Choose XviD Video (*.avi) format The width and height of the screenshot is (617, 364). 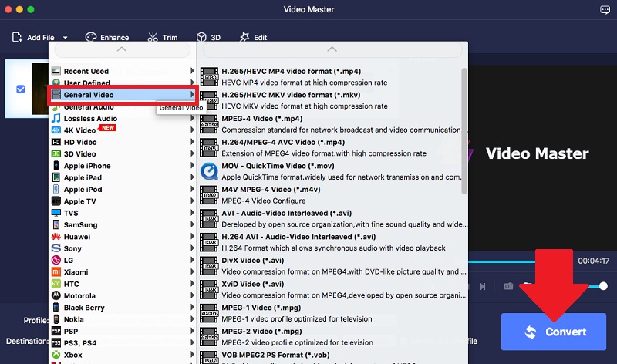tap(333, 289)
